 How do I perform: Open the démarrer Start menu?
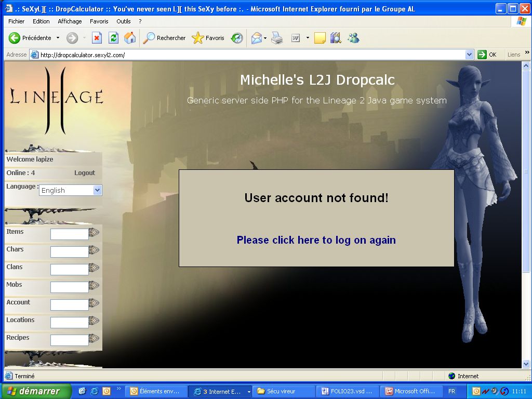(36, 391)
